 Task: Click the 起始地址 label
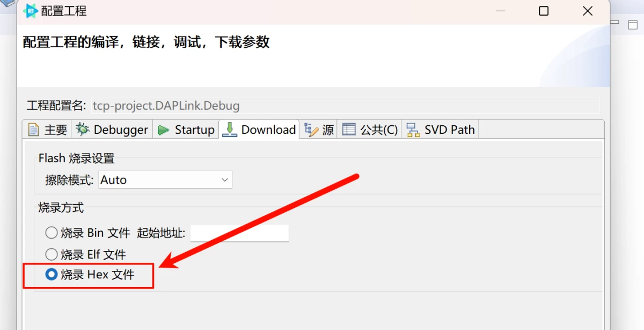point(161,233)
